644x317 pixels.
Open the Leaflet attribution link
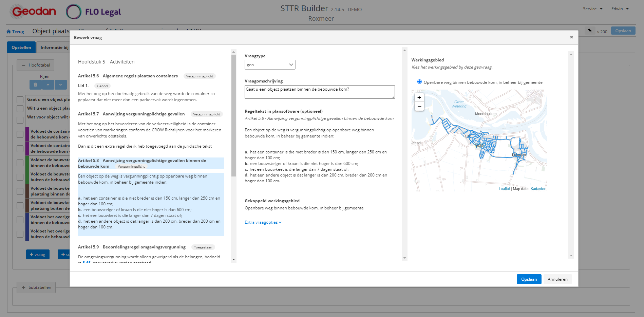click(504, 189)
